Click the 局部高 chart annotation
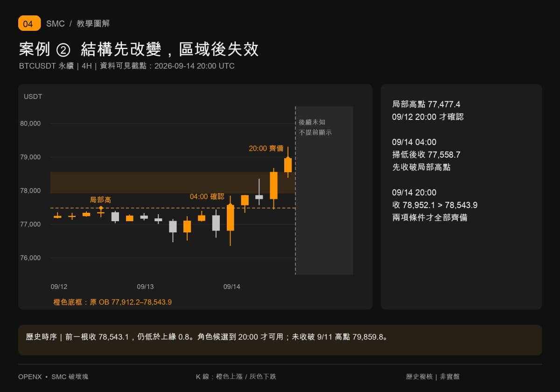The width and height of the screenshot is (560, 392). 100,200
